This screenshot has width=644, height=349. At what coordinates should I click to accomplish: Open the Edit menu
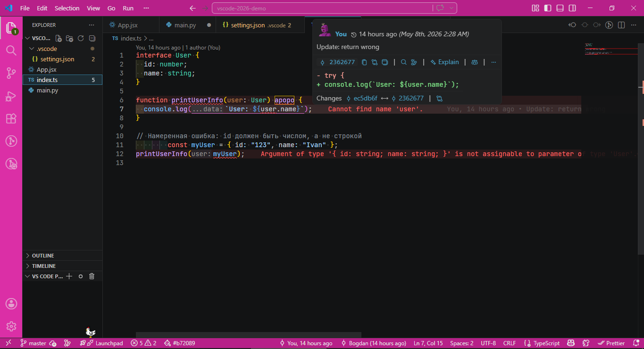[42, 8]
